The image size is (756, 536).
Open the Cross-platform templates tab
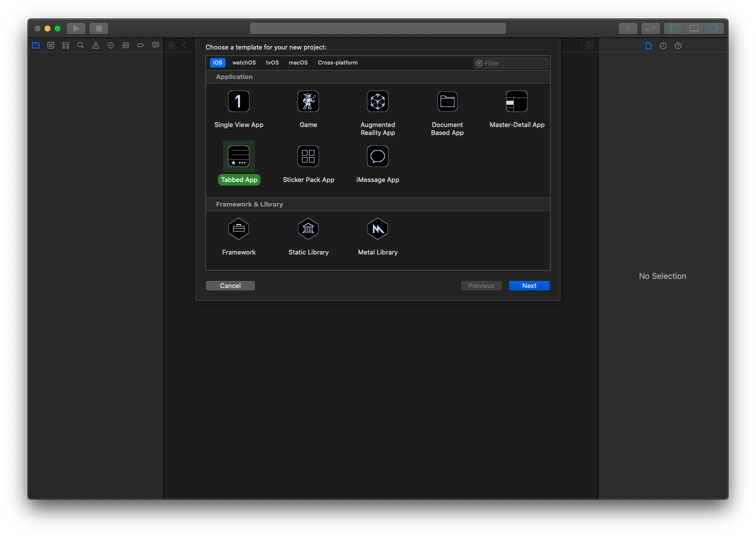point(337,62)
